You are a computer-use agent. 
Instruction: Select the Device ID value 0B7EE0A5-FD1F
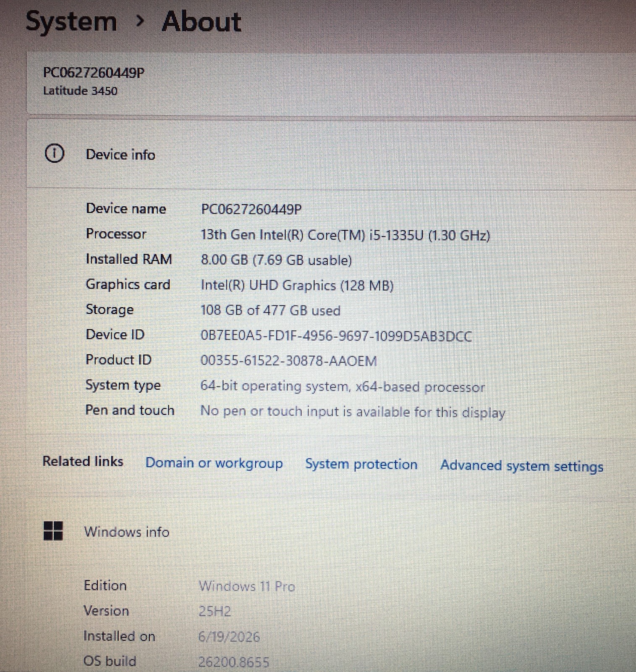[336, 336]
